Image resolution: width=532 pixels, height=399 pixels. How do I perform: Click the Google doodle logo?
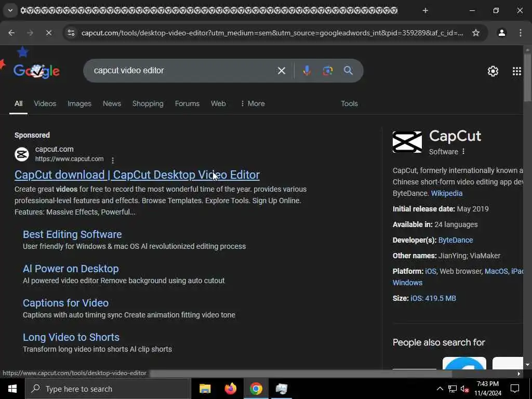[36, 71]
